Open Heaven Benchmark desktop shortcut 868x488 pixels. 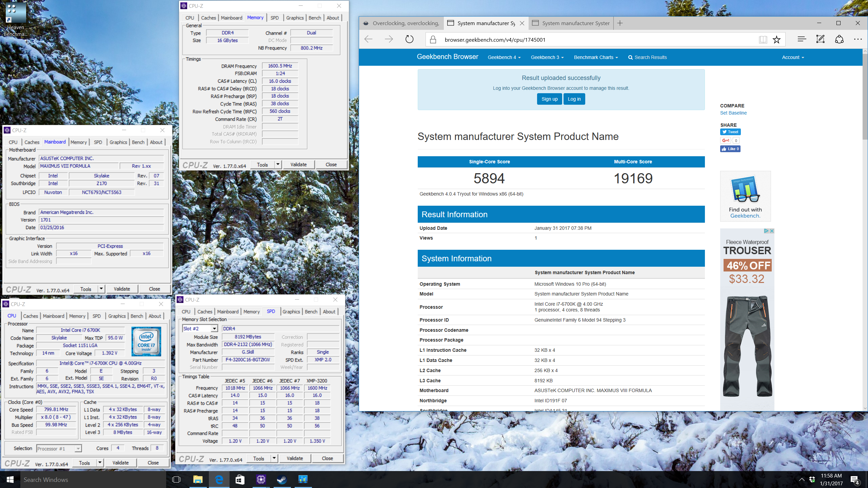(16, 19)
